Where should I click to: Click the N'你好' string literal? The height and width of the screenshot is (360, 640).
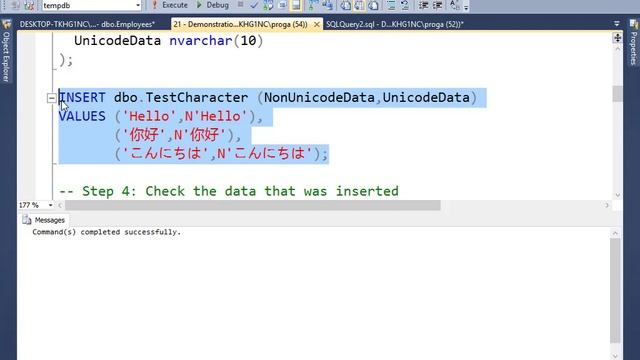click(x=201, y=135)
